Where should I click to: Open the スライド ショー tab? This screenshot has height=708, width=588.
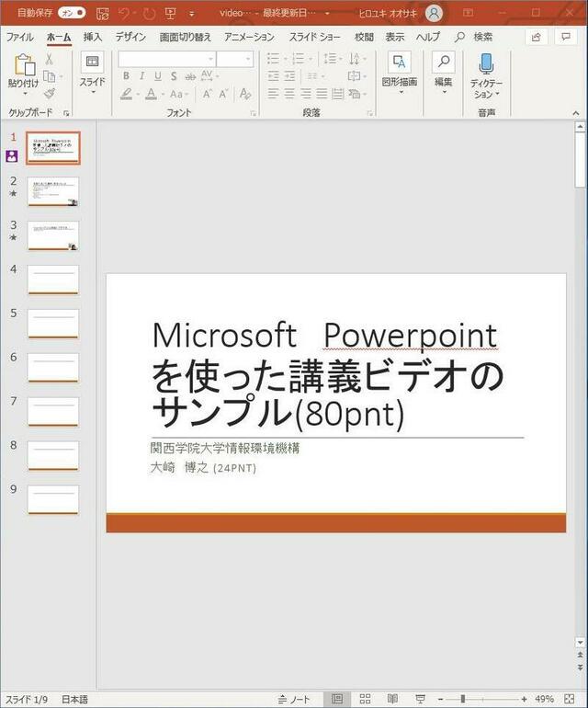click(314, 37)
